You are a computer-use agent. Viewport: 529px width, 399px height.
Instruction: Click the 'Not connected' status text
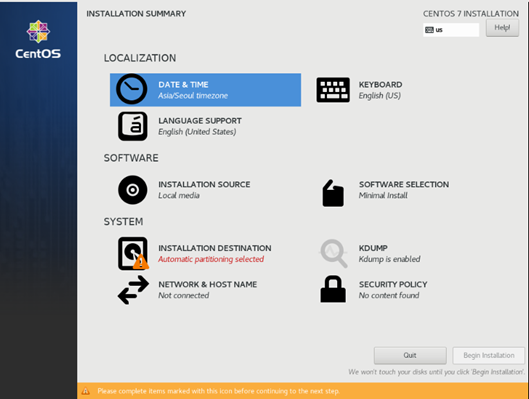pyautogui.click(x=184, y=295)
